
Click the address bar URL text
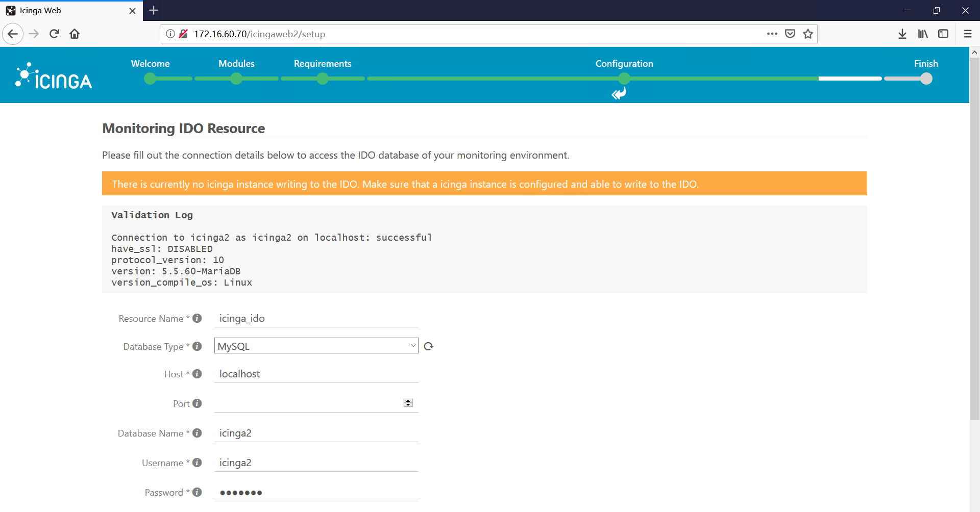[259, 34]
